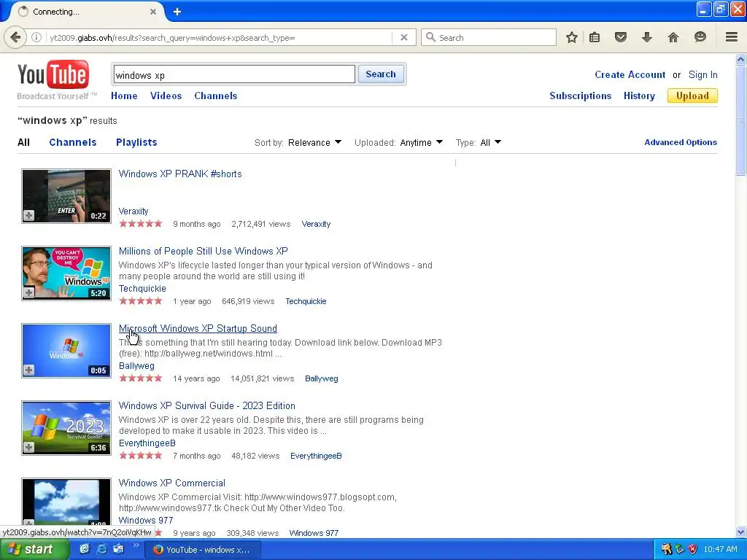Open EverythingeeB channel link beside view count
The image size is (747, 560).
[x=316, y=456]
